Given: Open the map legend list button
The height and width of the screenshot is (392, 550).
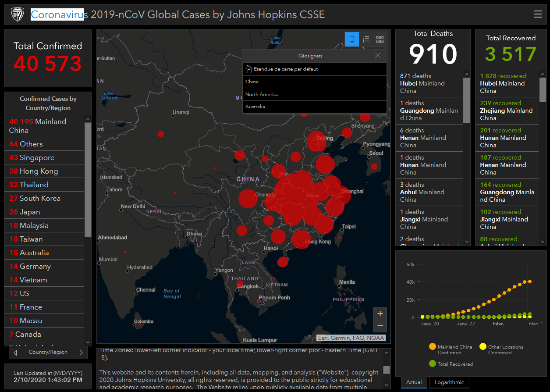Looking at the screenshot, I should (x=366, y=39).
